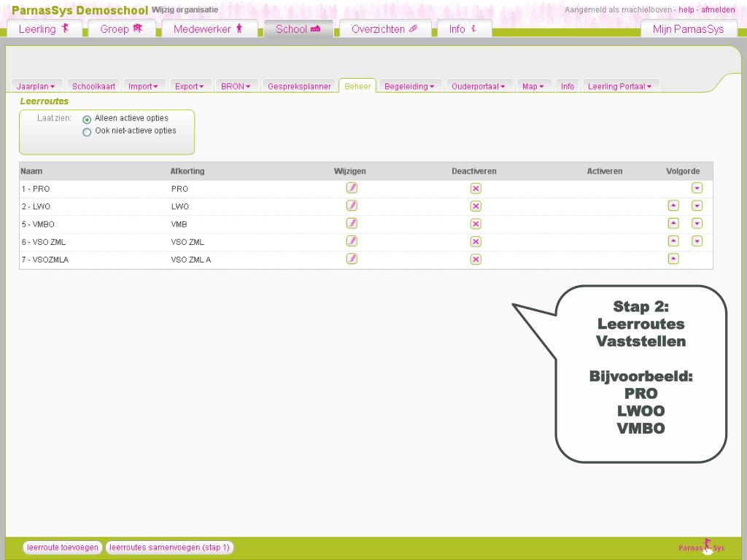Image resolution: width=747 pixels, height=560 pixels.
Task: Deactivate the 7 - VSOZMLA leerroute
Action: 476,260
